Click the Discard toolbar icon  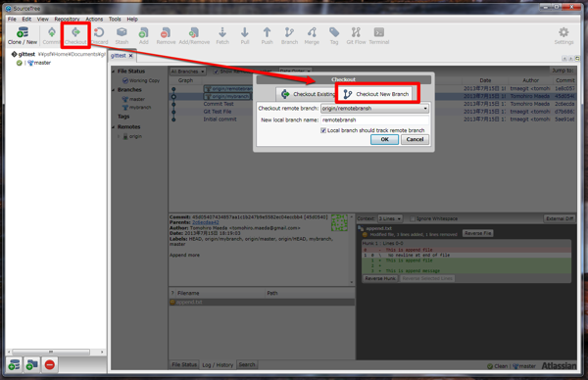pos(99,35)
